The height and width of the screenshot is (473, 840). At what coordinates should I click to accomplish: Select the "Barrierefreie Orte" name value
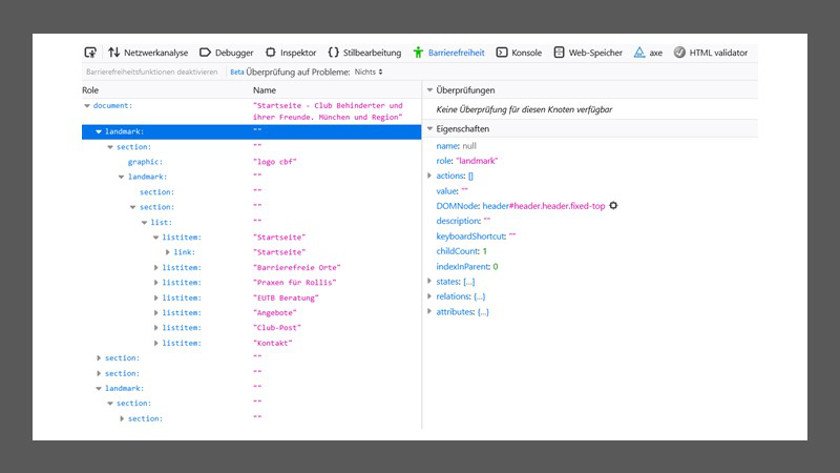point(296,267)
